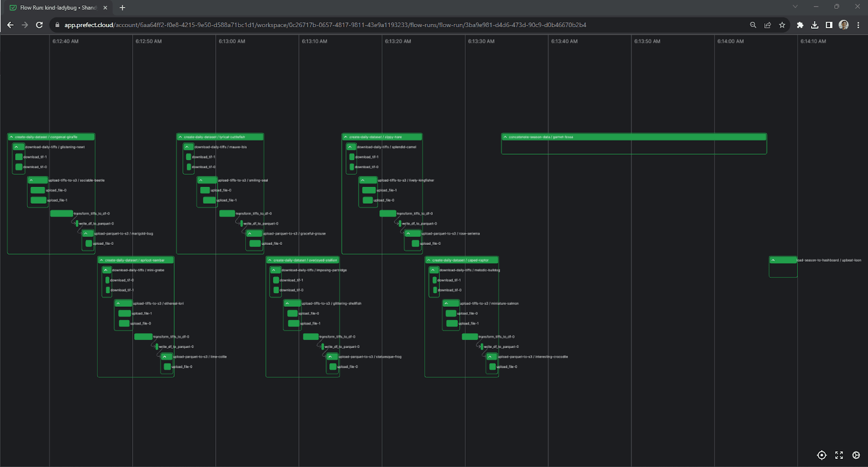Select transform_tiffs_to_df-0 task under congenial-giraffe
Viewport: 868px width, 467px height.
tap(61, 213)
